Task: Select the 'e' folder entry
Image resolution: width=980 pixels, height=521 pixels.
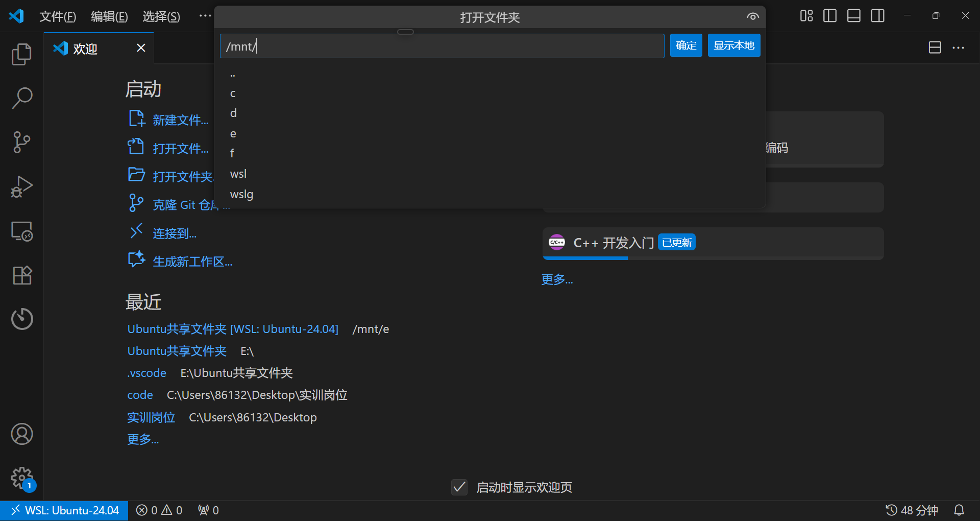Action: pos(489,134)
